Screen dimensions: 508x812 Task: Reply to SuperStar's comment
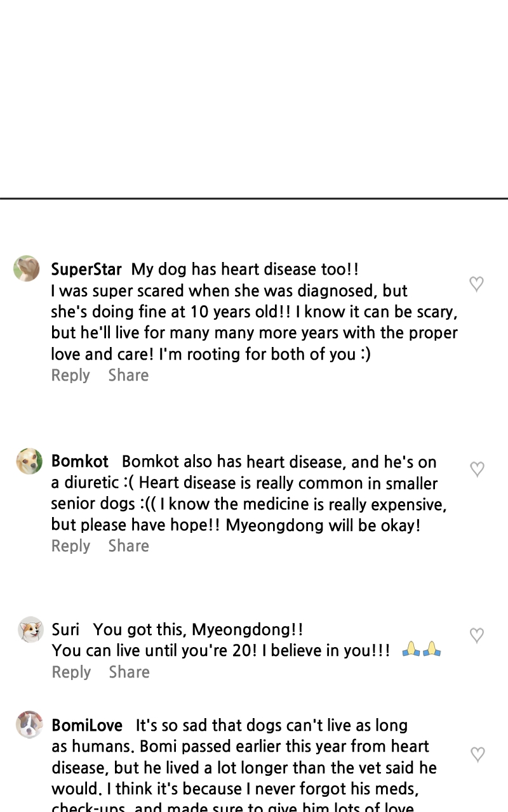pyautogui.click(x=70, y=375)
